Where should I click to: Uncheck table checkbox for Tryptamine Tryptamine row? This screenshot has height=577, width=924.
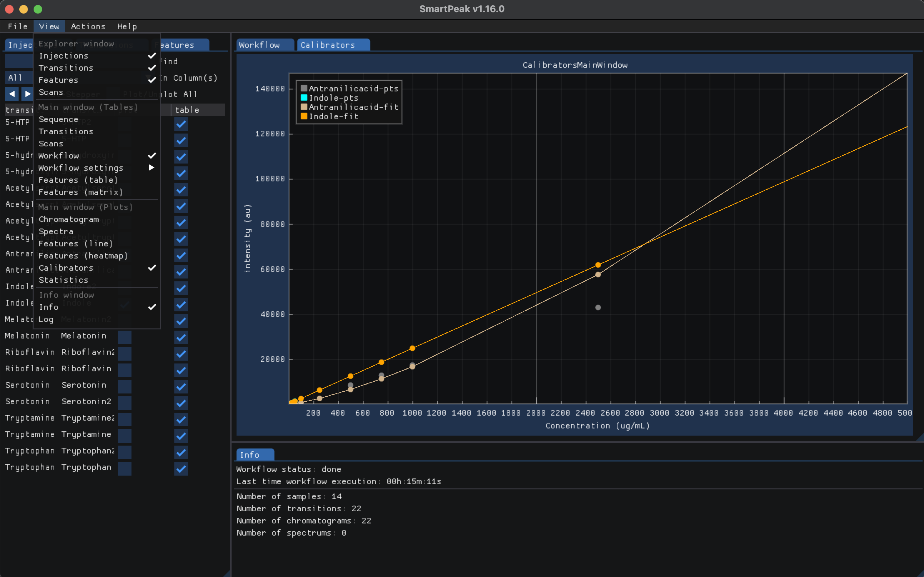(x=181, y=436)
